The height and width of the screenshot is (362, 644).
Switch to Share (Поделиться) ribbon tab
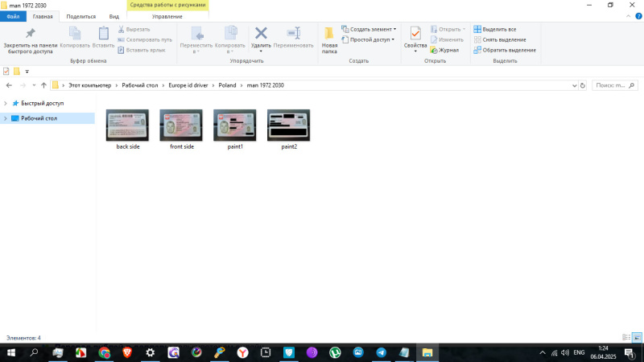(x=80, y=16)
